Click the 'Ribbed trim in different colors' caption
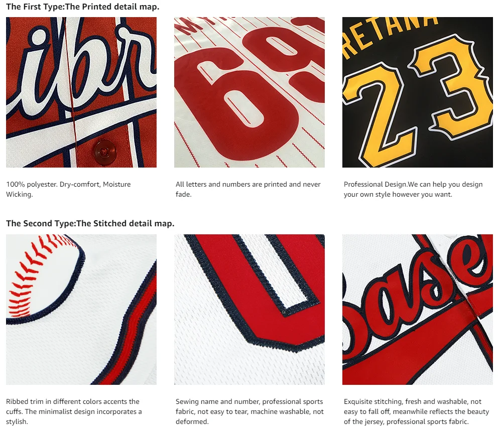 tap(74, 411)
